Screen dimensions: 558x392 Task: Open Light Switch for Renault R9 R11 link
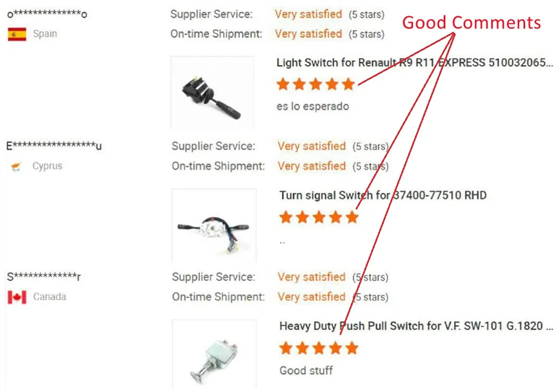415,63
